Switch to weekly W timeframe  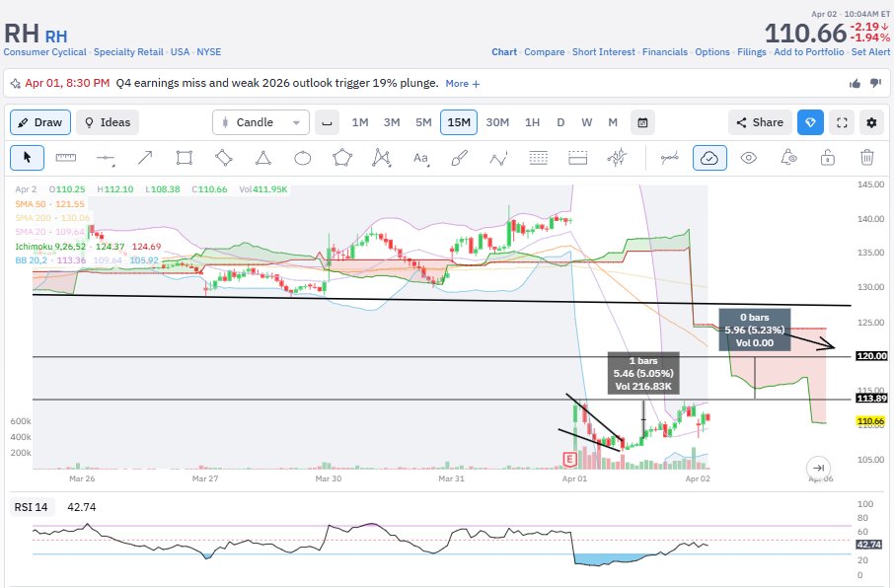[x=587, y=122]
